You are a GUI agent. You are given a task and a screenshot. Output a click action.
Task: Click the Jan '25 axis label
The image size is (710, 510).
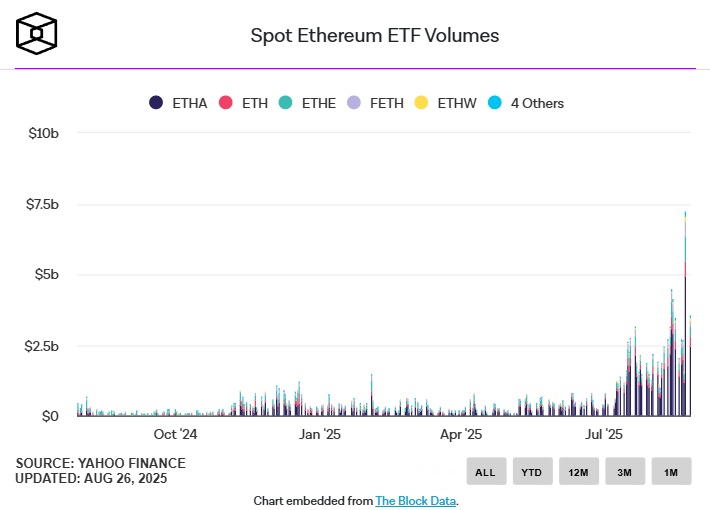tap(320, 435)
